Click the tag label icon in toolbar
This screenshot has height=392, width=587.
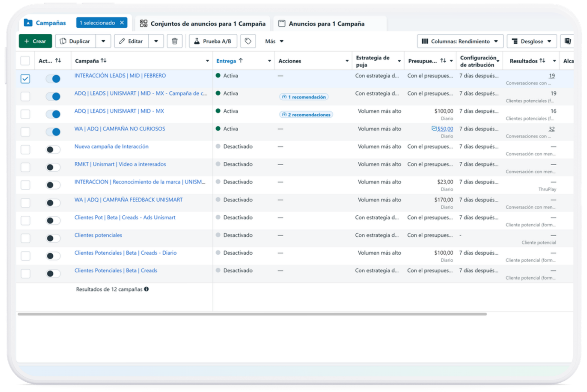point(248,41)
